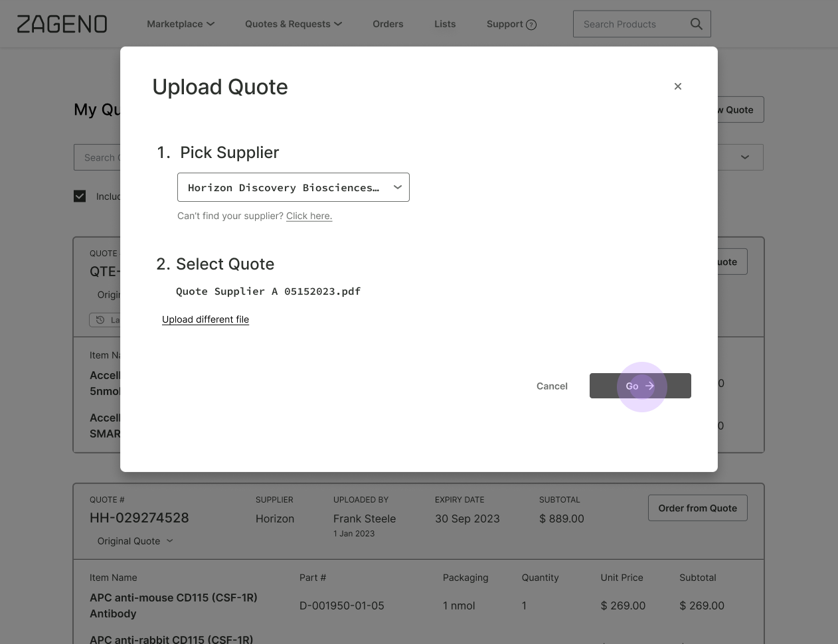Click the magnifier search icon

(696, 24)
